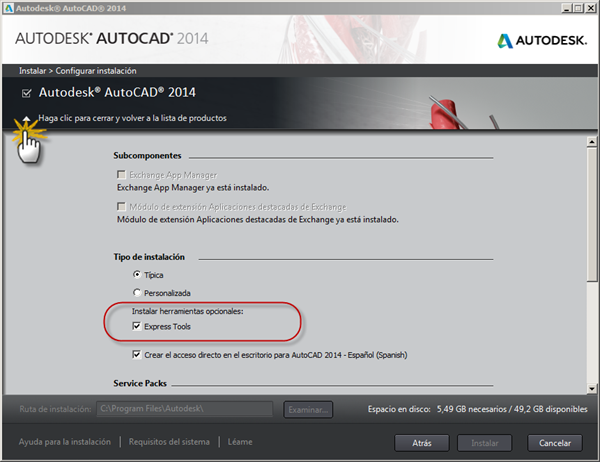Viewport: 600px width, 462px height.
Task: Select the Típica installation type
Action: tap(137, 274)
